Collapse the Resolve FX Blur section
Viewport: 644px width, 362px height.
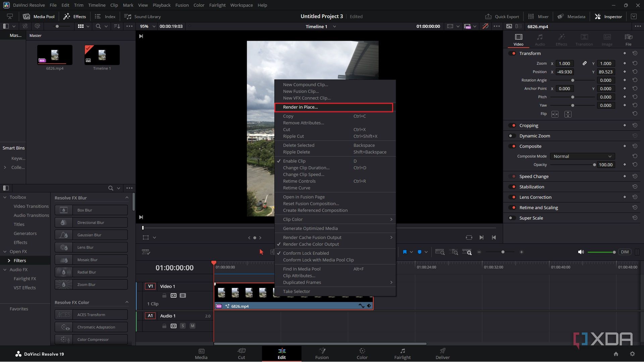point(127,198)
